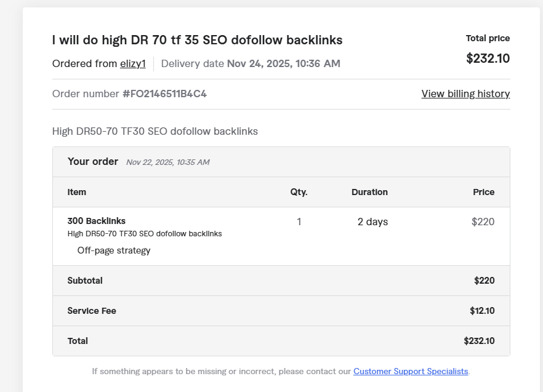Click the $12.10 service fee amount

pyautogui.click(x=482, y=311)
